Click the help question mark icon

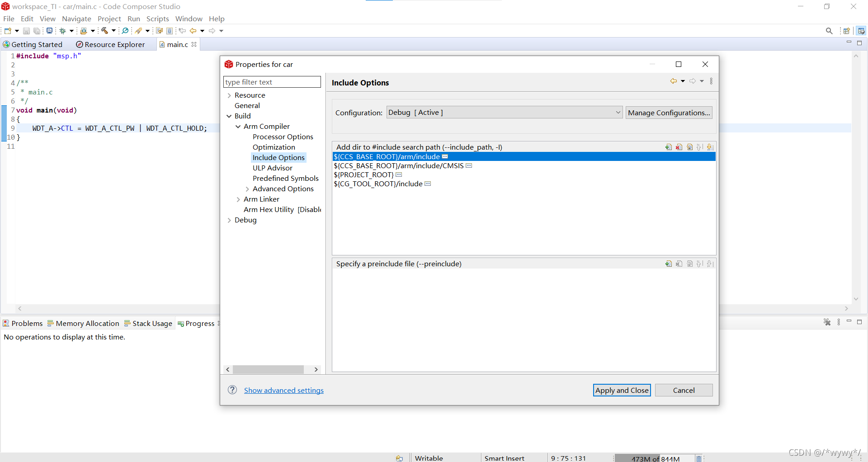click(x=232, y=390)
